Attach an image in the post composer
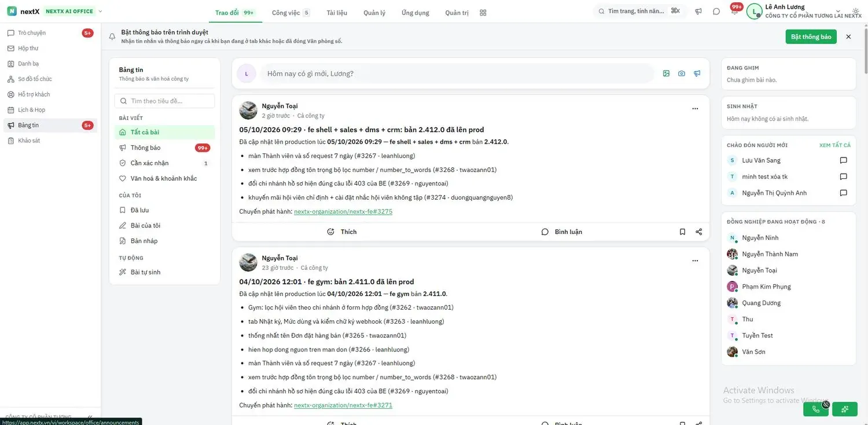 click(x=666, y=74)
